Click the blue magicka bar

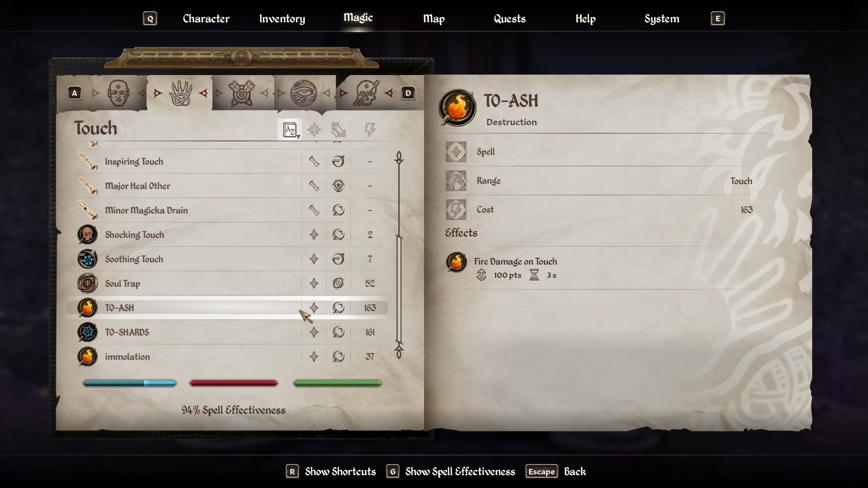coord(130,383)
